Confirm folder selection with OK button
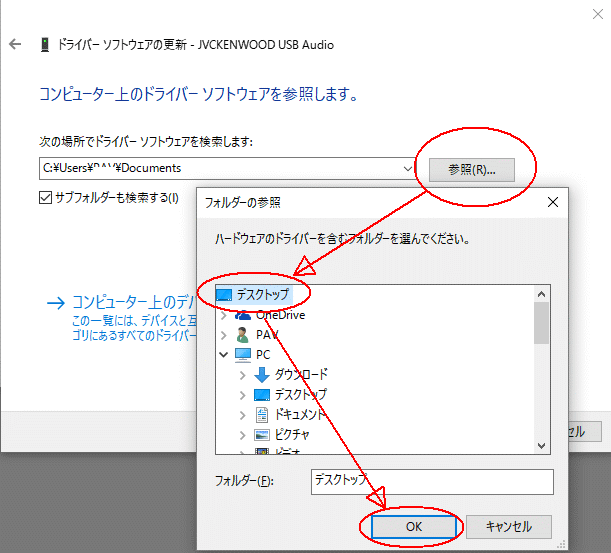The width and height of the screenshot is (611, 553). (x=414, y=526)
